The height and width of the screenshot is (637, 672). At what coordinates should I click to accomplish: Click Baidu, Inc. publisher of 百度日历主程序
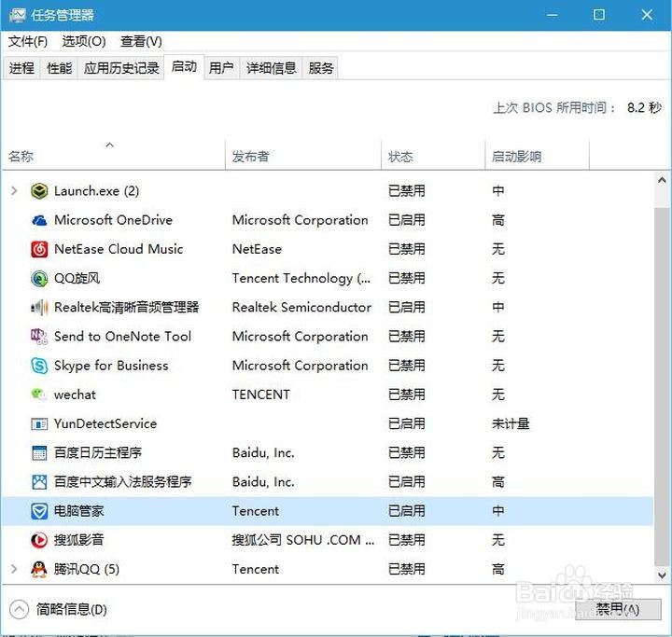(x=263, y=452)
